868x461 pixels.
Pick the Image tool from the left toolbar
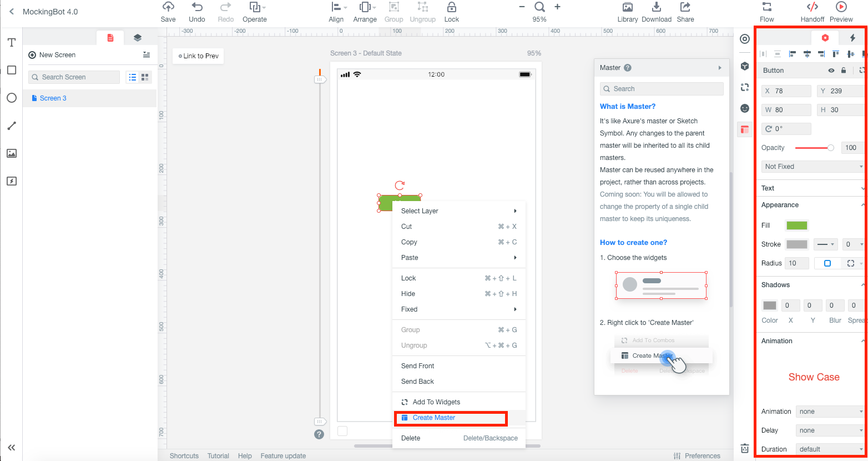(x=11, y=153)
